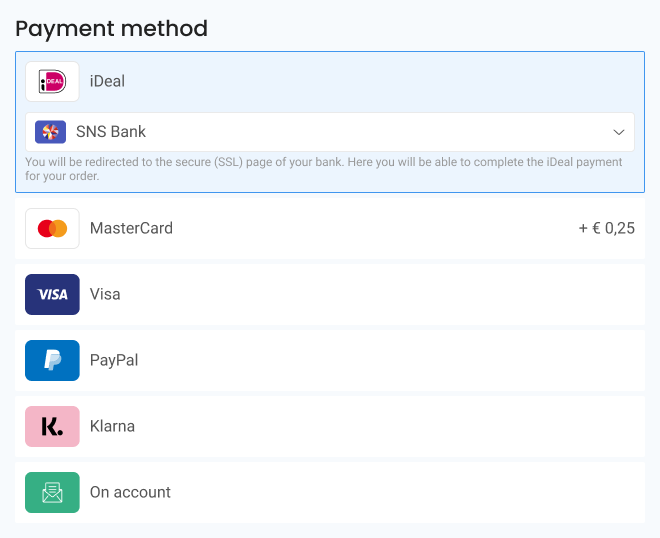The width and height of the screenshot is (660, 538).
Task: Choose MasterCard as payment method
Action: (330, 228)
